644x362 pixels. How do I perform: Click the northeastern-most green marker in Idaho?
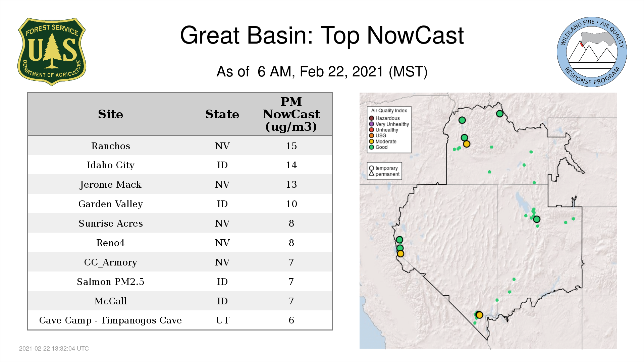(499, 114)
